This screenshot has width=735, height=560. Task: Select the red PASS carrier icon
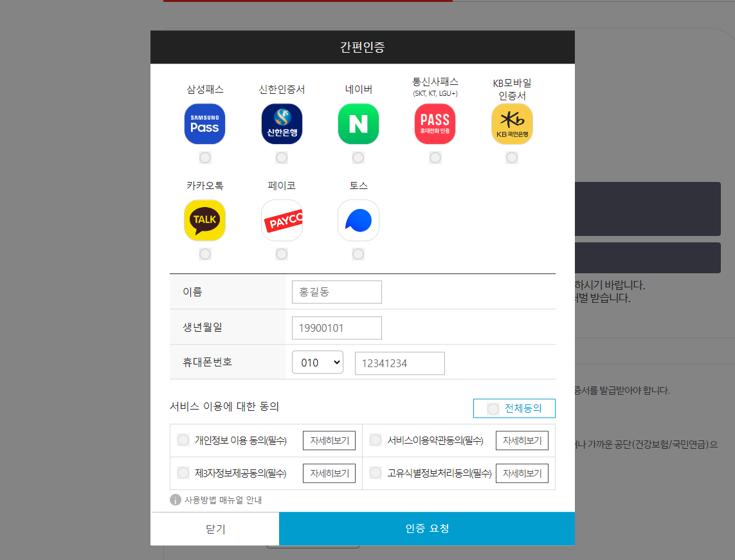point(435,123)
